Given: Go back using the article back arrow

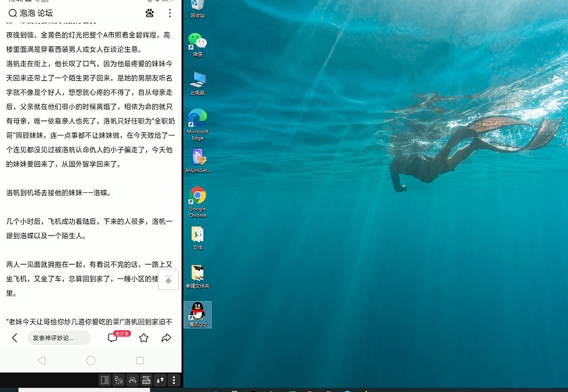Looking at the screenshot, I should pos(15,338).
